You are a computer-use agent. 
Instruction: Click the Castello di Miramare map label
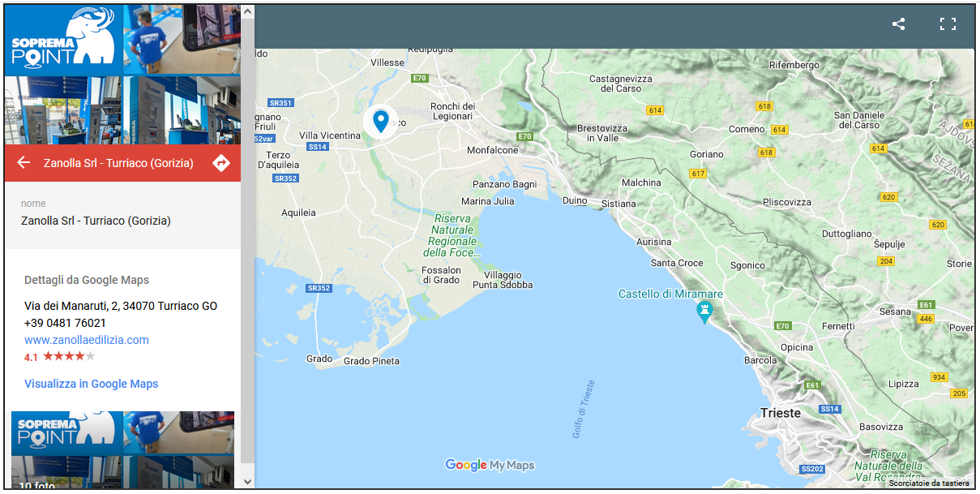670,294
